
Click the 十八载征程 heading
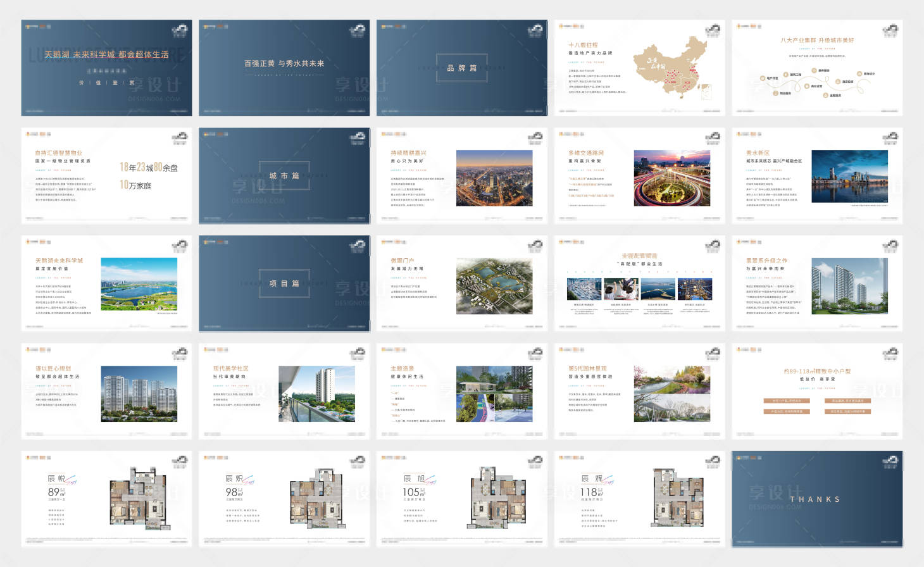(583, 46)
